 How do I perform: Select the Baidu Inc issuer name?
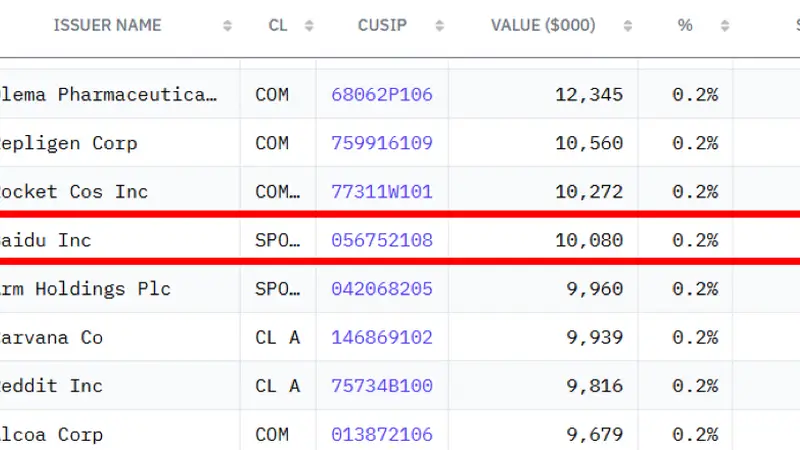[45, 240]
